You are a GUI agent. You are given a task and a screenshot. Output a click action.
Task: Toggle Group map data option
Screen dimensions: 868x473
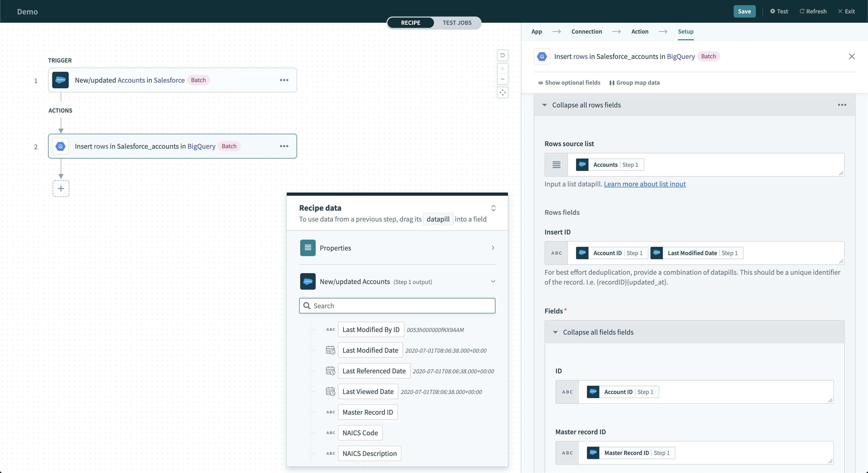coord(634,82)
